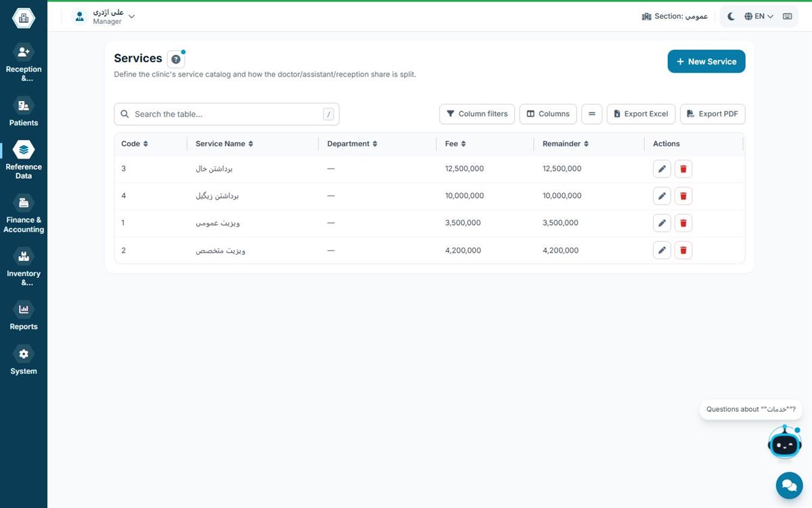
Task: Open the Columns chooser
Action: [x=548, y=114]
